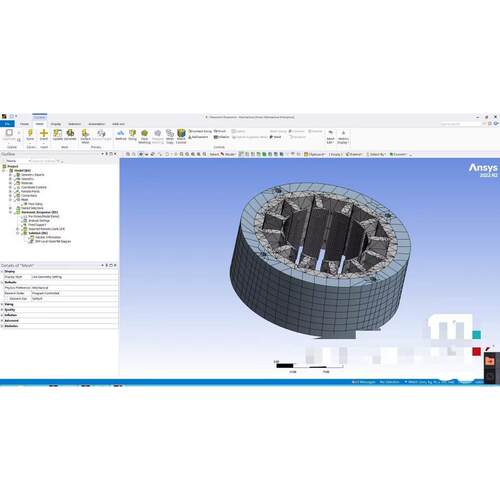Click the orange app icon in side tray

point(490,361)
